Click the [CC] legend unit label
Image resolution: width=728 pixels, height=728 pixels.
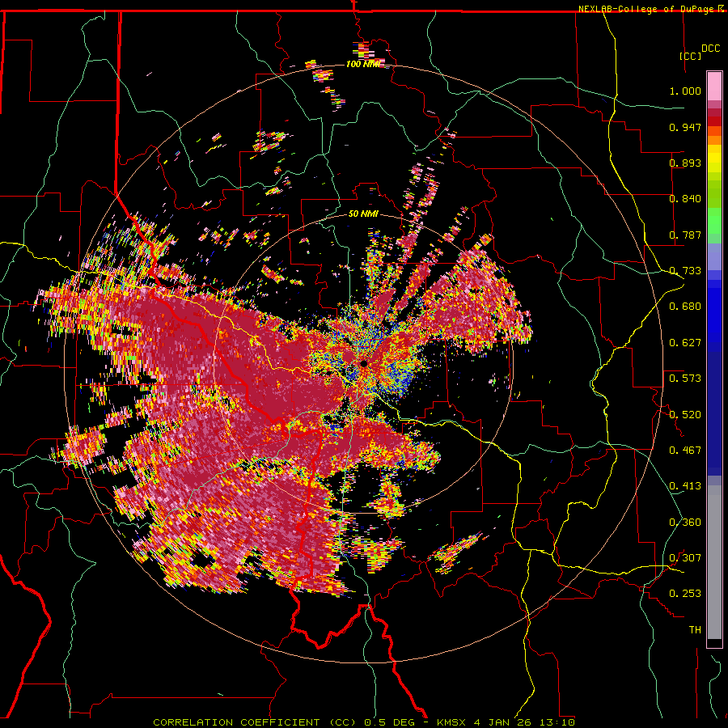[690, 56]
